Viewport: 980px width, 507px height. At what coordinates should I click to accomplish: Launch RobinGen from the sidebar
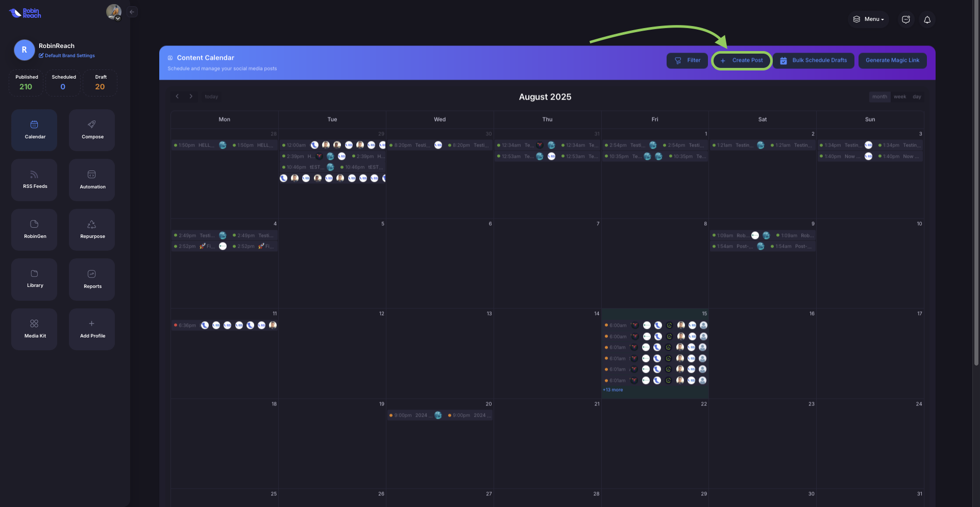click(34, 230)
